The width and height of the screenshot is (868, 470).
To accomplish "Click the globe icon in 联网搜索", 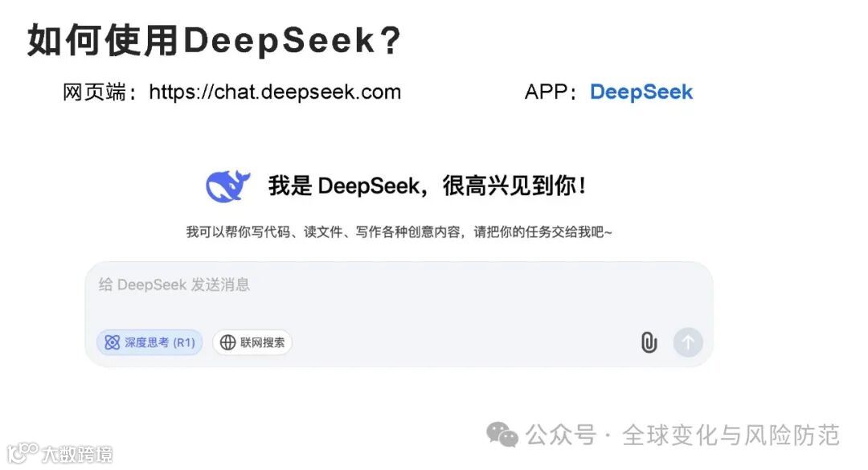I will (x=227, y=343).
